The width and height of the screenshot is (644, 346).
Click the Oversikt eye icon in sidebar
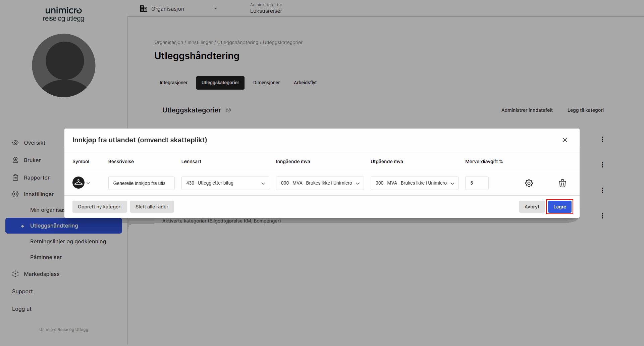(15, 143)
